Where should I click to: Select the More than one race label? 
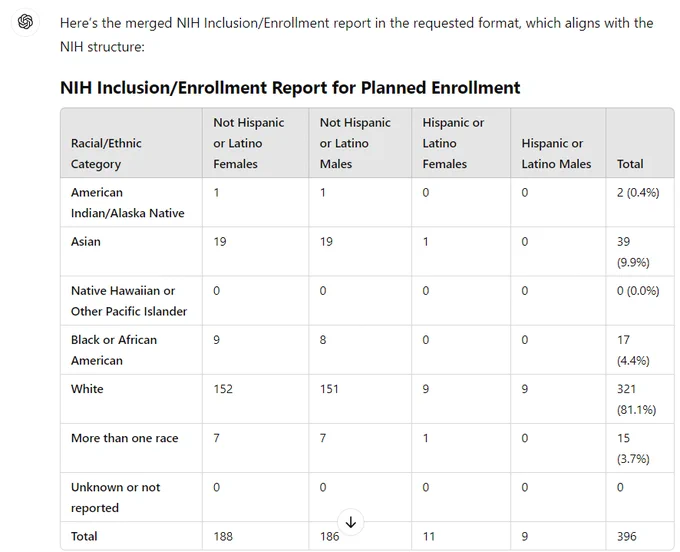pos(124,438)
